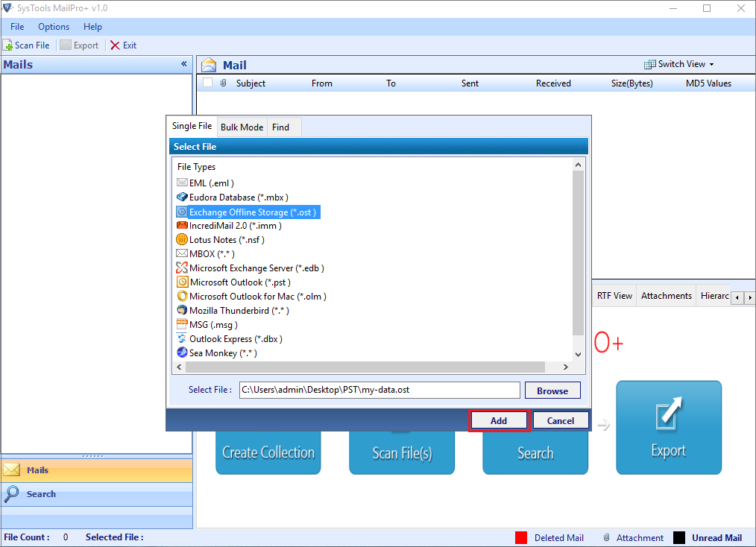Screen dimensions: 756x547
Task: Click the large Export tile icon
Action: (669, 428)
